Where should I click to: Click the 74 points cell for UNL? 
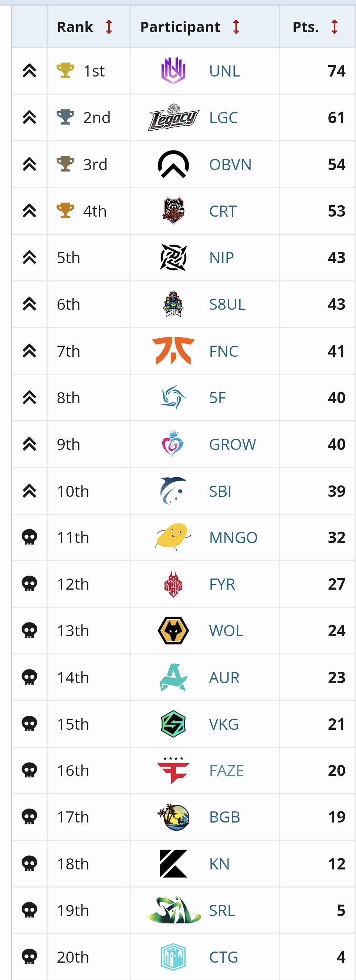[336, 71]
